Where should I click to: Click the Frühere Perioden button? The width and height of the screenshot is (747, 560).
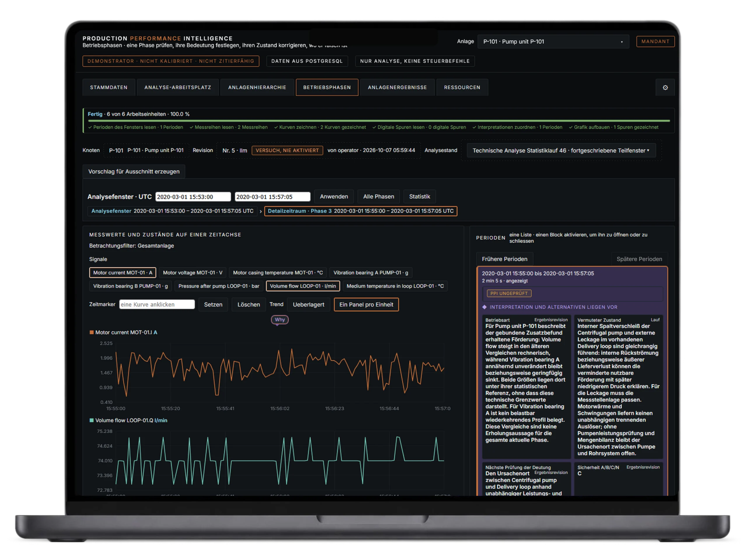tap(504, 259)
